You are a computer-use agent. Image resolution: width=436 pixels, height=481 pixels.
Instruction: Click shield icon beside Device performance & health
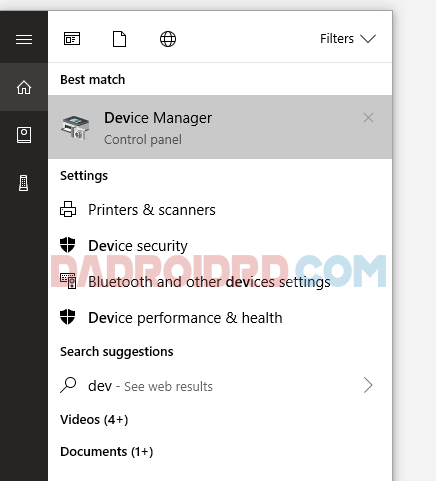pos(68,317)
